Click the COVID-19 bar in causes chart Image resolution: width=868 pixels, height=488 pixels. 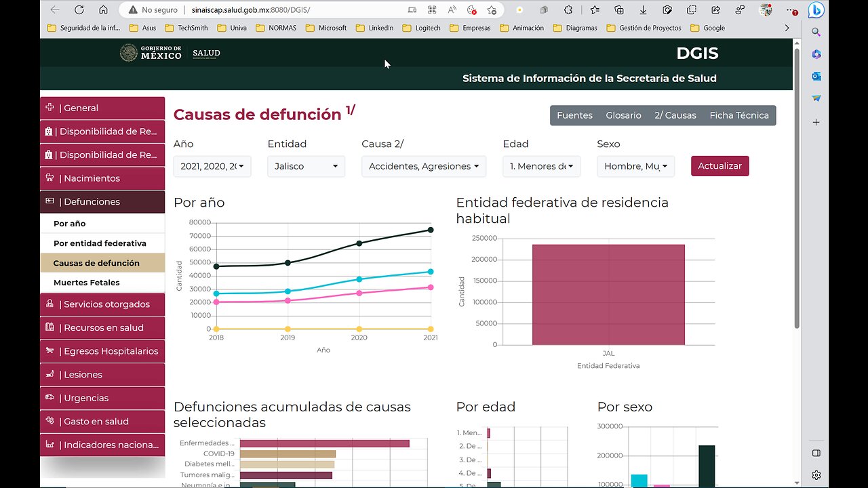(288, 454)
